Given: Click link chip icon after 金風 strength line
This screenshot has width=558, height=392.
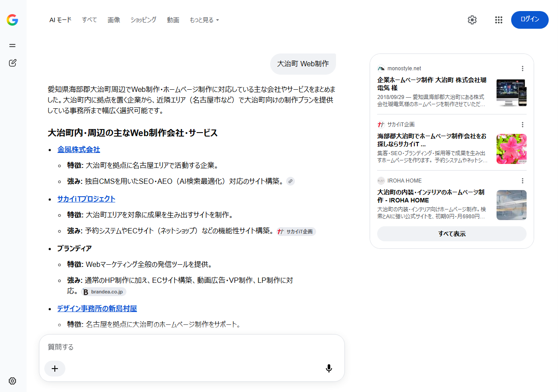Looking at the screenshot, I should pos(290,181).
